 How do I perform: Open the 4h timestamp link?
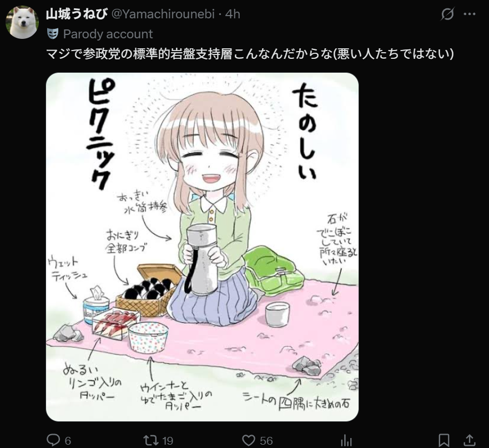(x=233, y=14)
